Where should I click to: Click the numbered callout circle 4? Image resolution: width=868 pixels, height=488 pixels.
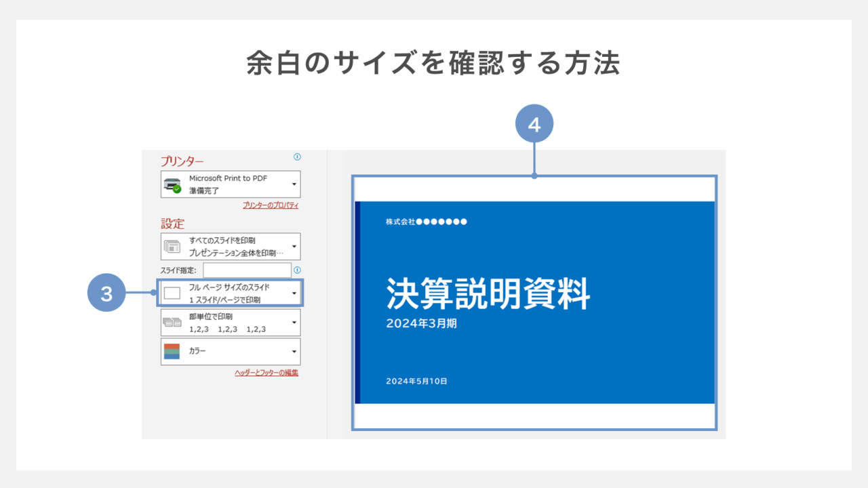click(x=534, y=125)
